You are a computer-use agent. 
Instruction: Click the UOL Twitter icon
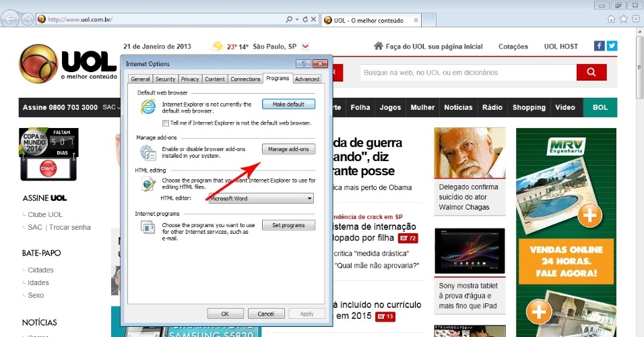coord(612,46)
